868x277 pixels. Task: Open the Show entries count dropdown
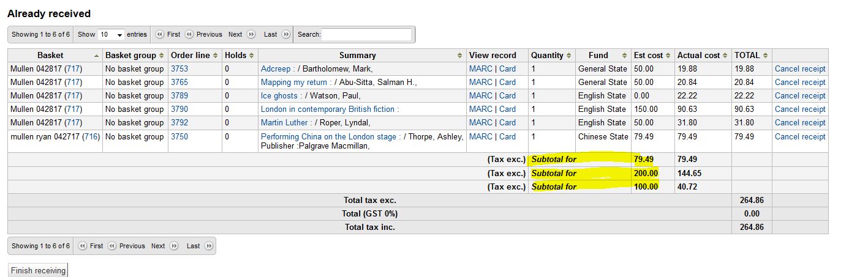point(111,35)
